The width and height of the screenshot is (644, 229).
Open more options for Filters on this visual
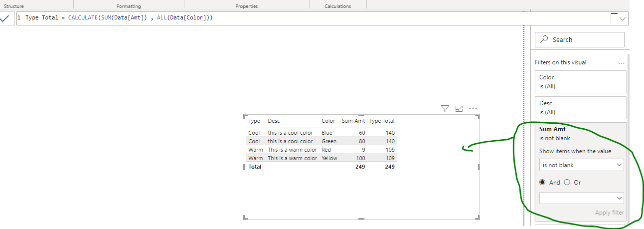click(621, 63)
